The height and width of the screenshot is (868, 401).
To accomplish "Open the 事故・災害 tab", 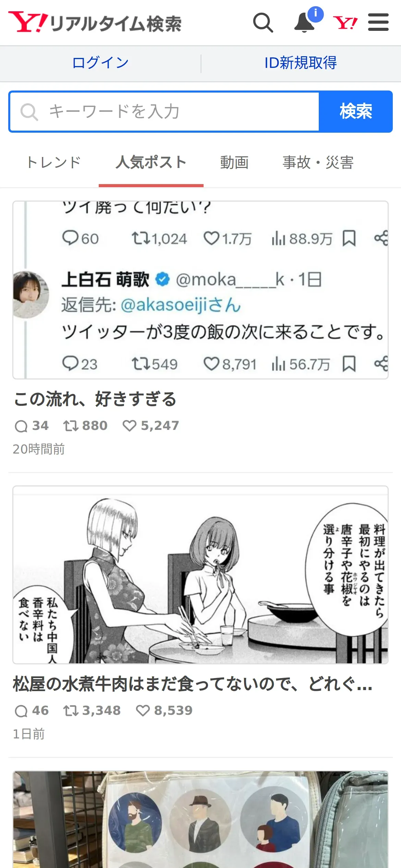I will pyautogui.click(x=318, y=162).
